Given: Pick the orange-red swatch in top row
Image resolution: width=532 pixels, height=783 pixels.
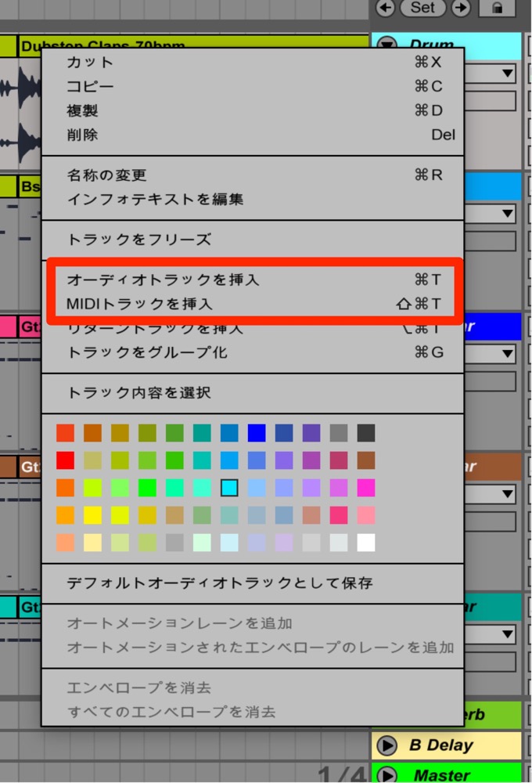Looking at the screenshot, I should click(x=66, y=433).
